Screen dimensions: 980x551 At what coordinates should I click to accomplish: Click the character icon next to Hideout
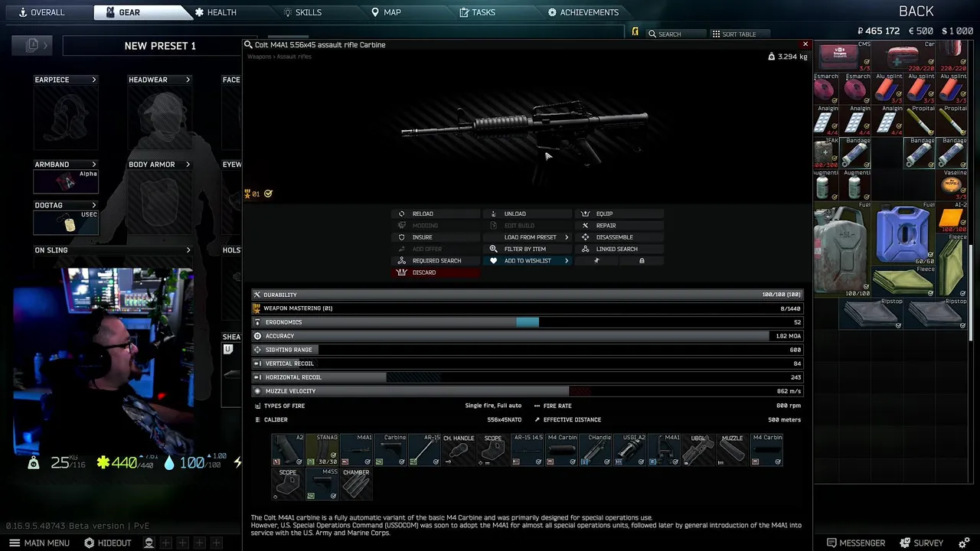pyautogui.click(x=149, y=543)
